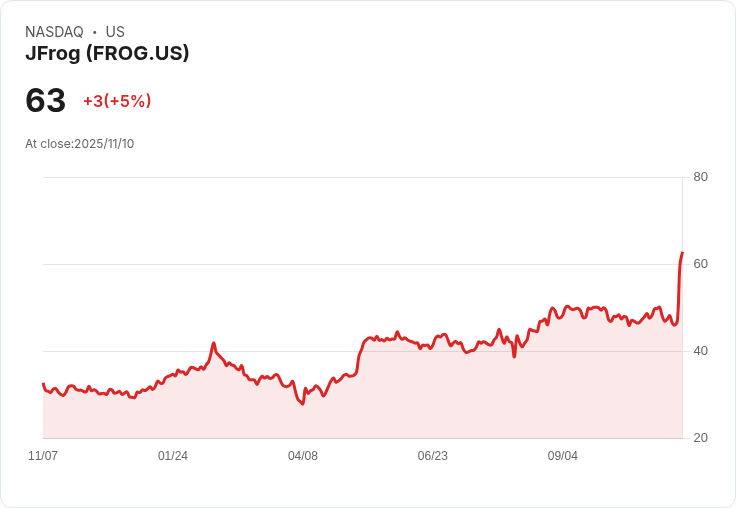Select the 01/24 date on the time axis
Screen dimensions: 736x508
click(x=173, y=456)
